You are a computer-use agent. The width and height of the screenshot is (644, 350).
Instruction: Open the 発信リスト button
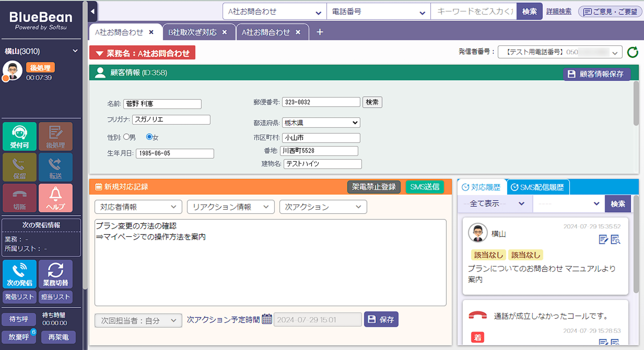coord(19,297)
